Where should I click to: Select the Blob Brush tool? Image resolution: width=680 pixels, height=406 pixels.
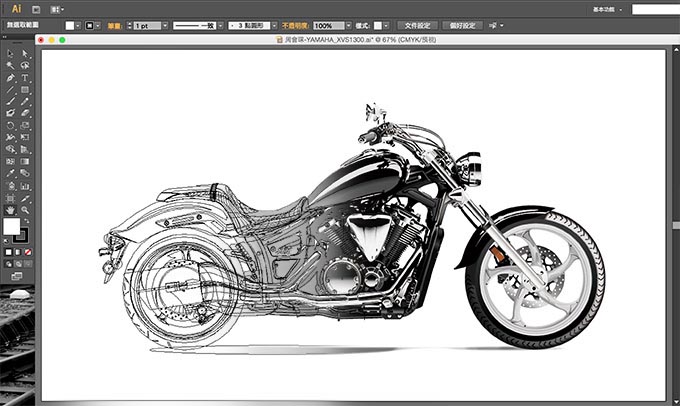coord(10,113)
